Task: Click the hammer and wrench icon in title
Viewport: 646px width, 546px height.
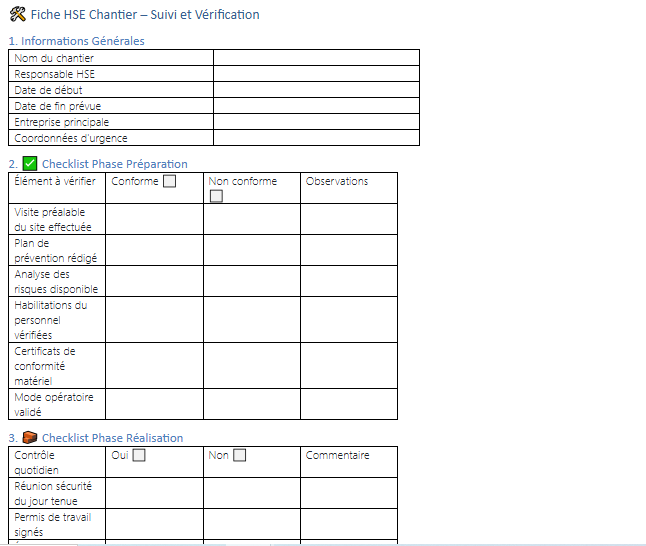Action: click(17, 15)
